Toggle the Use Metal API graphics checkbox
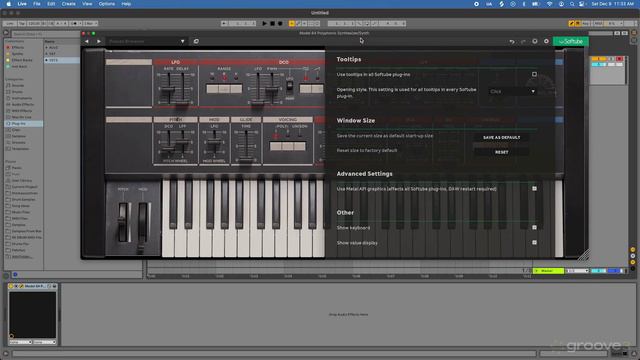640x360 pixels. click(x=534, y=189)
